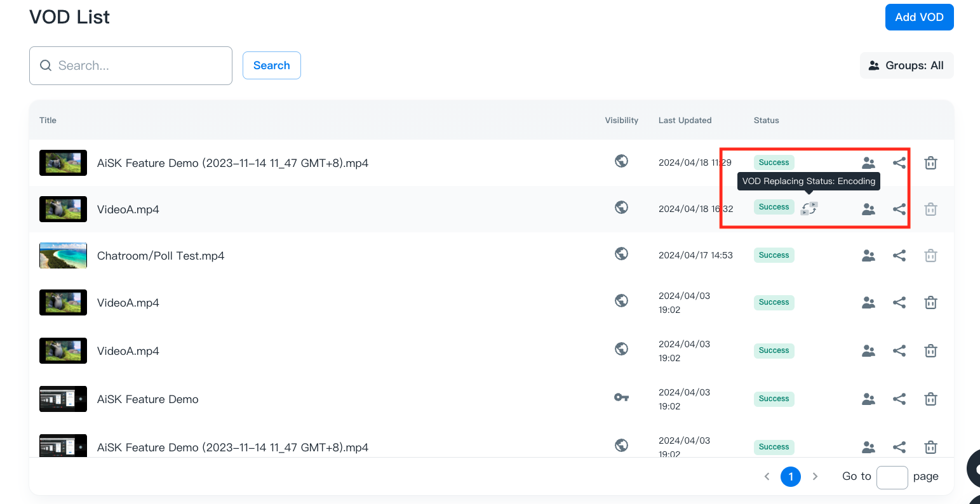Open the Groups: All filter
Viewport: 980px width, 504px height.
point(906,65)
